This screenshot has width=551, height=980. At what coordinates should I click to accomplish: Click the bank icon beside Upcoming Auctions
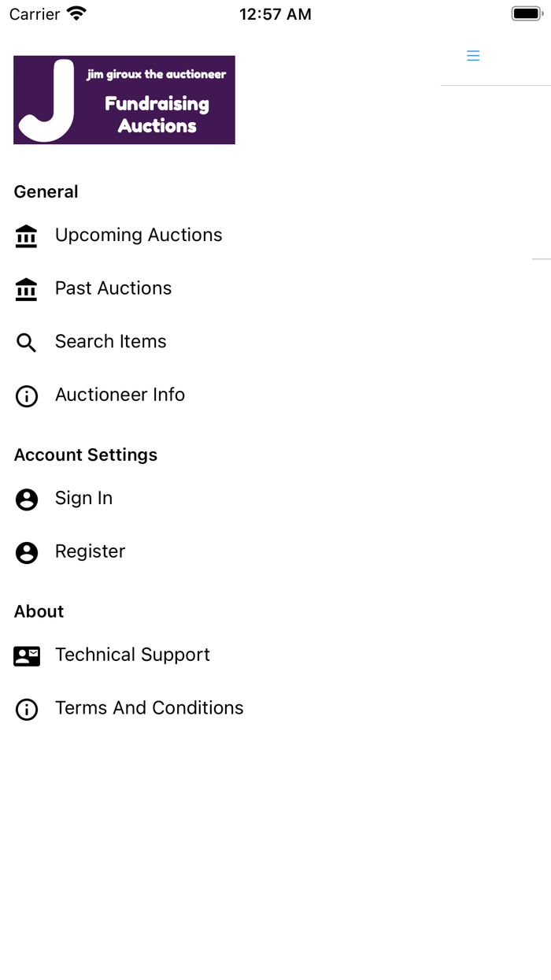pos(26,236)
